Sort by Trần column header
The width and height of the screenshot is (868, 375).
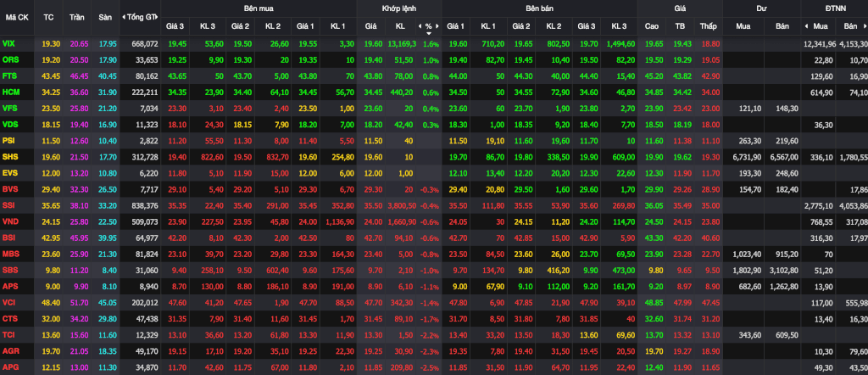point(77,17)
